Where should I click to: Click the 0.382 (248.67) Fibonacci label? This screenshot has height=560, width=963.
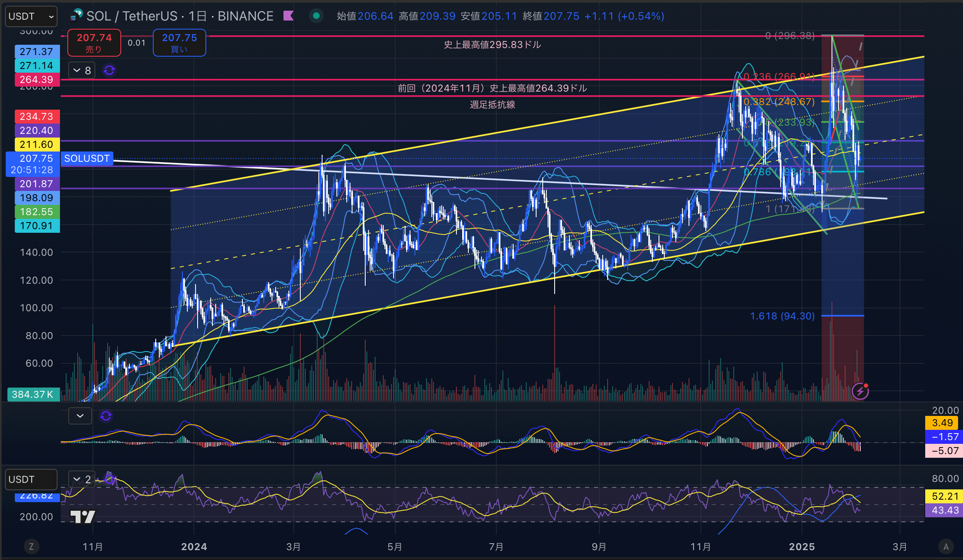tap(779, 102)
